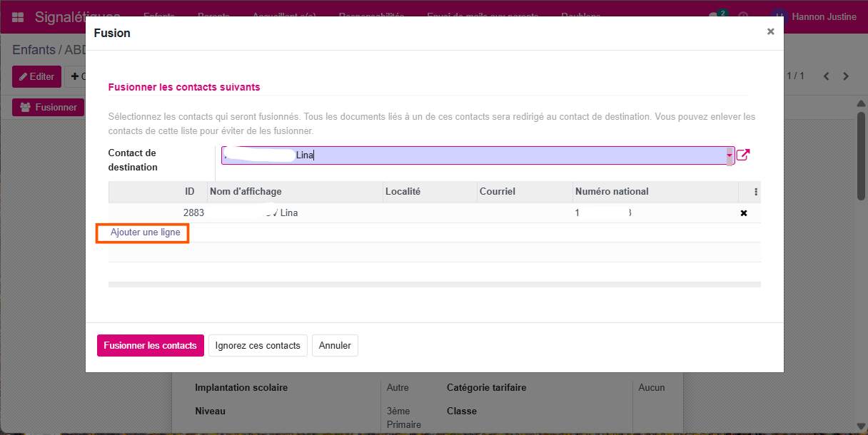The width and height of the screenshot is (868, 435).
Task: Open Hannon Justine user menu
Action: [x=814, y=17]
